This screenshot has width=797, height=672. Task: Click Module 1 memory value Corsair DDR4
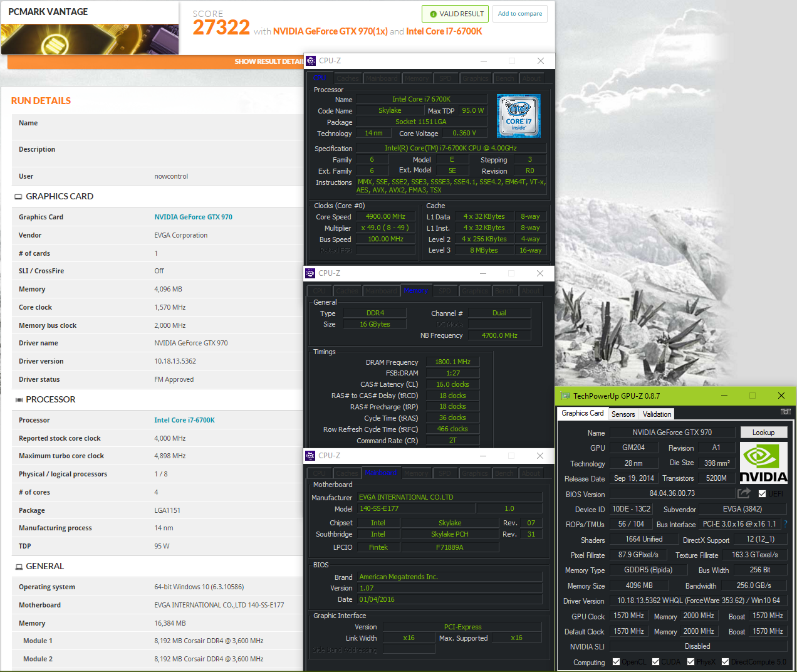pos(209,641)
